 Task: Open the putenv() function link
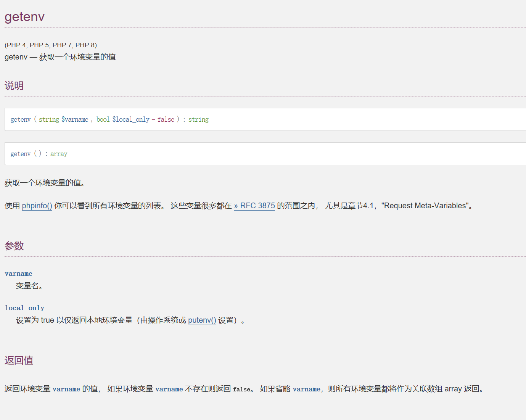(202, 320)
